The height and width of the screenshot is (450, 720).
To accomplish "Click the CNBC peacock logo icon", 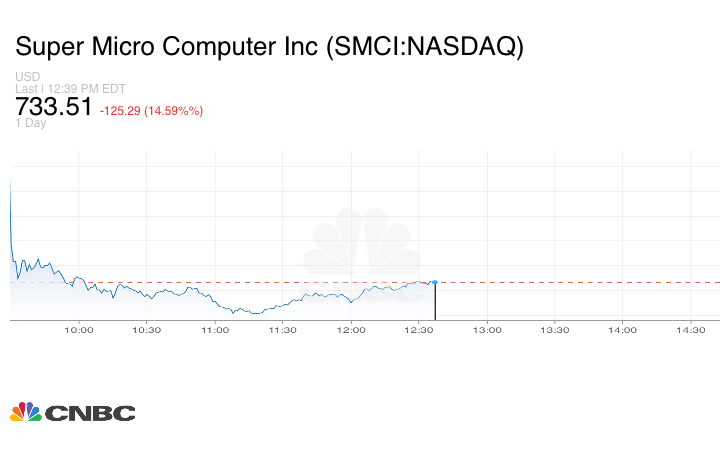I will click(25, 412).
